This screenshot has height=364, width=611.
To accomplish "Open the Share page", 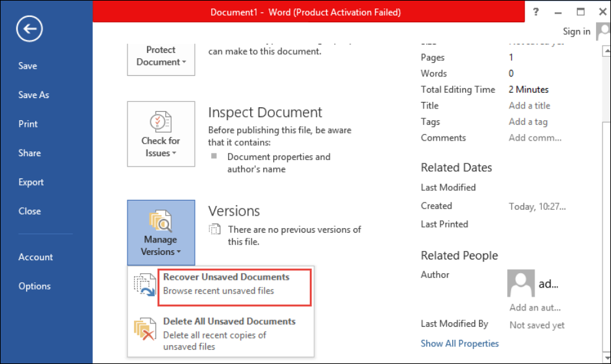I will [29, 153].
